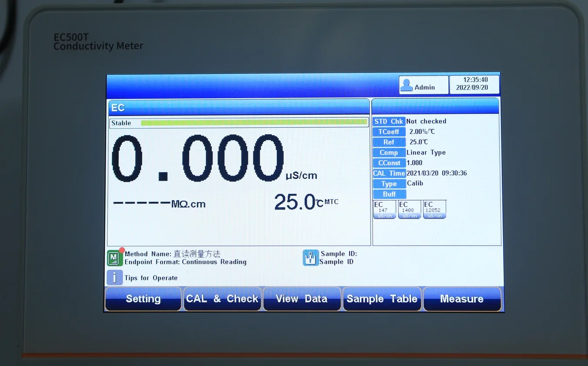Open the Tips for Operate info icon

115,277
